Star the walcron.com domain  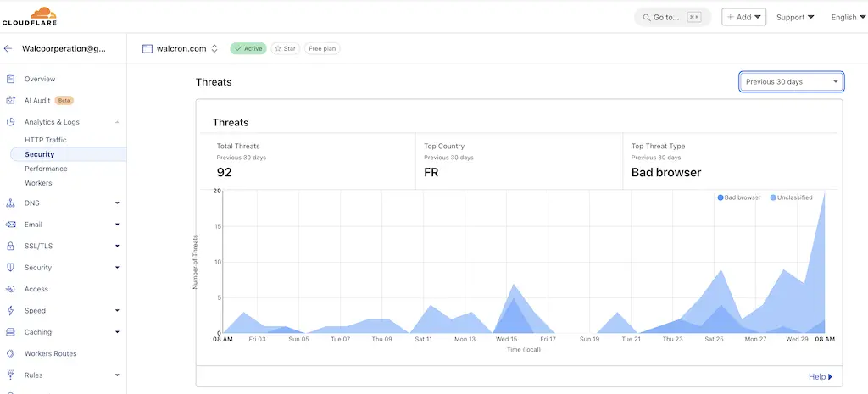(285, 49)
